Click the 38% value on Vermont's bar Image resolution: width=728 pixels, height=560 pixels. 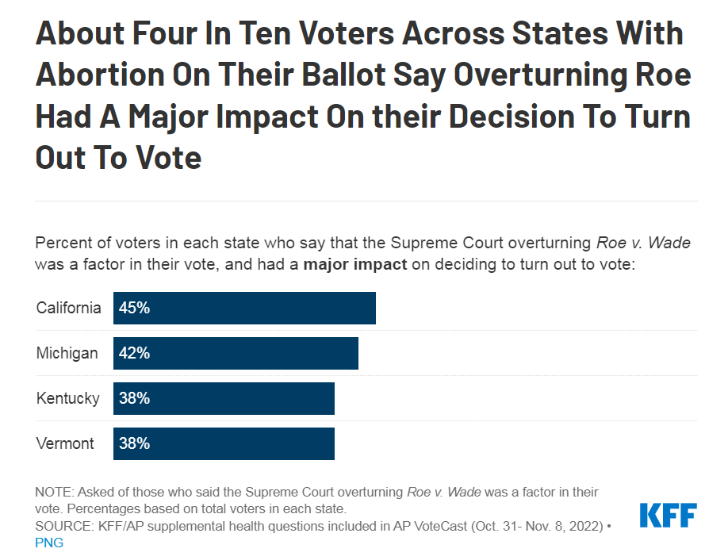(x=135, y=443)
